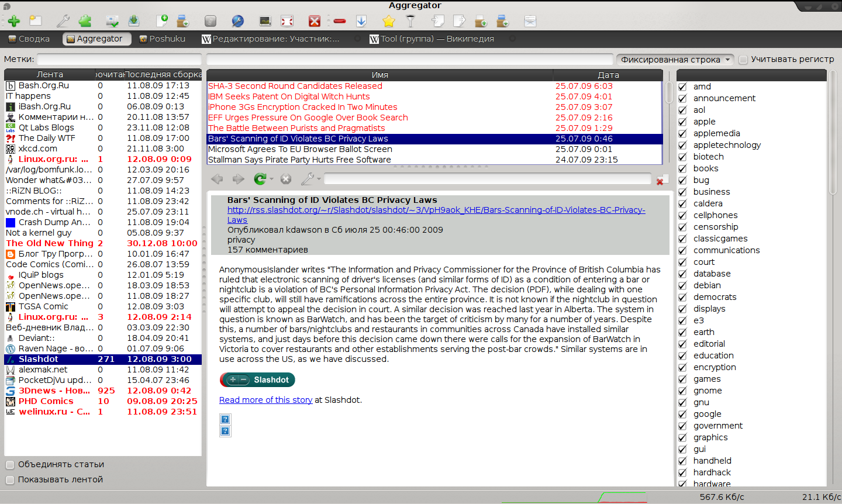Select the 3Dnews feed row
This screenshot has height=504, width=842.
pyautogui.click(x=103, y=391)
